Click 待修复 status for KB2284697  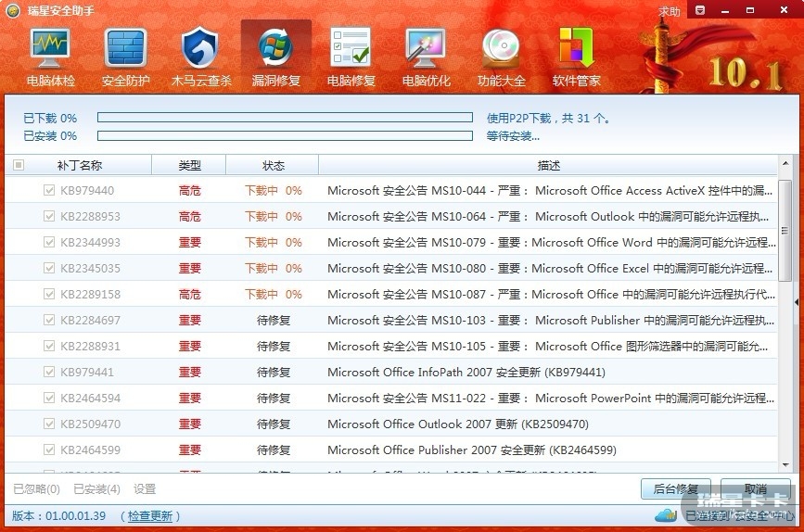pyautogui.click(x=274, y=321)
